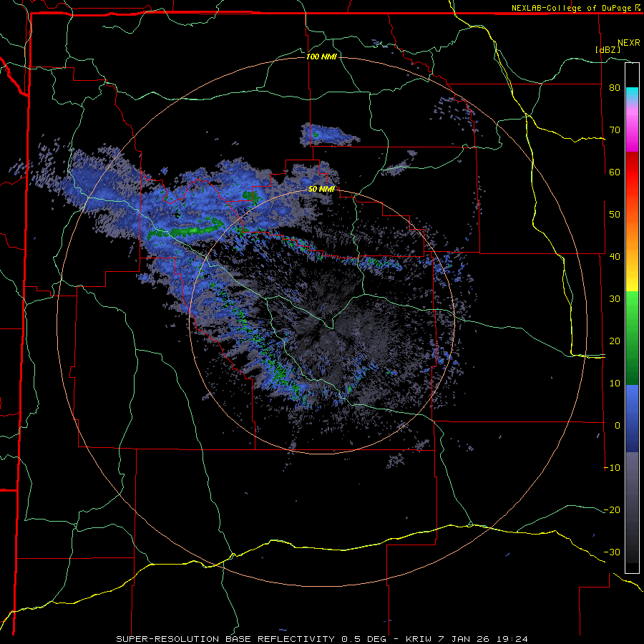This screenshot has height=644, width=644.
Task: Click the 10 value on the dBZ scale
Action: [x=615, y=384]
